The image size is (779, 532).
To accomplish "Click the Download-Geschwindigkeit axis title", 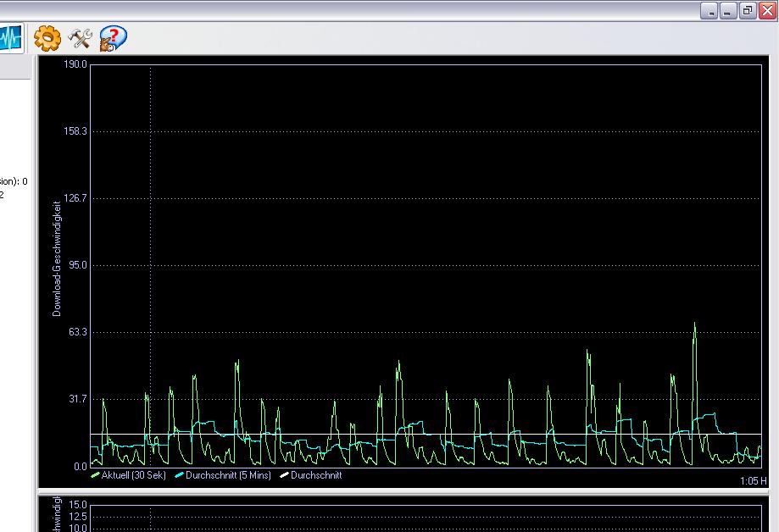I will coord(57,258).
